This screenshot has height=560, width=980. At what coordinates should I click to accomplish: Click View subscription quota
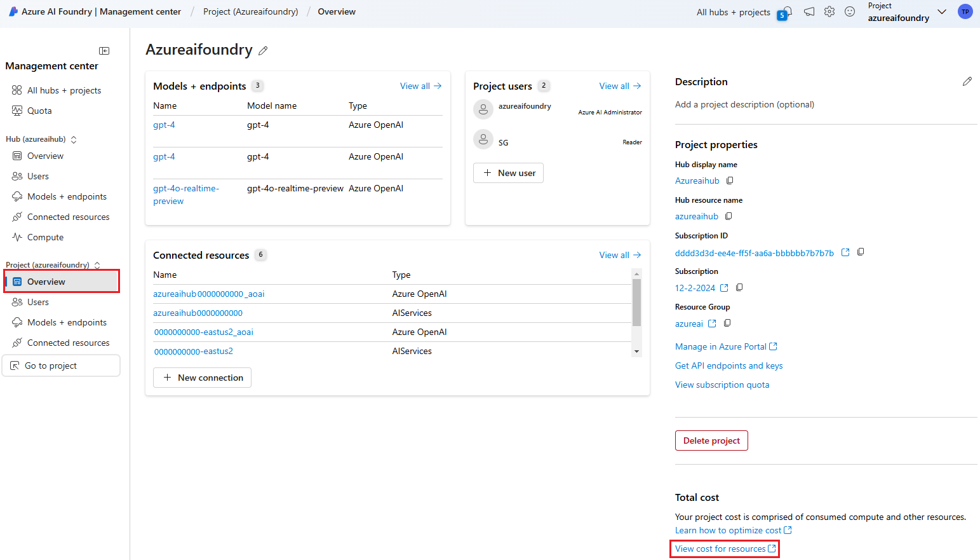pyautogui.click(x=722, y=385)
